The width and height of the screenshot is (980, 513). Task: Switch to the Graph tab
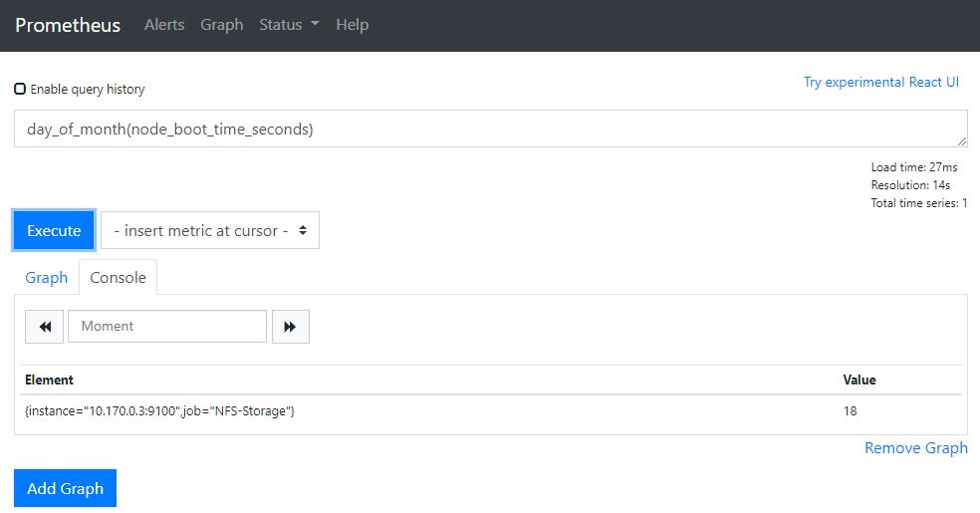[46, 278]
